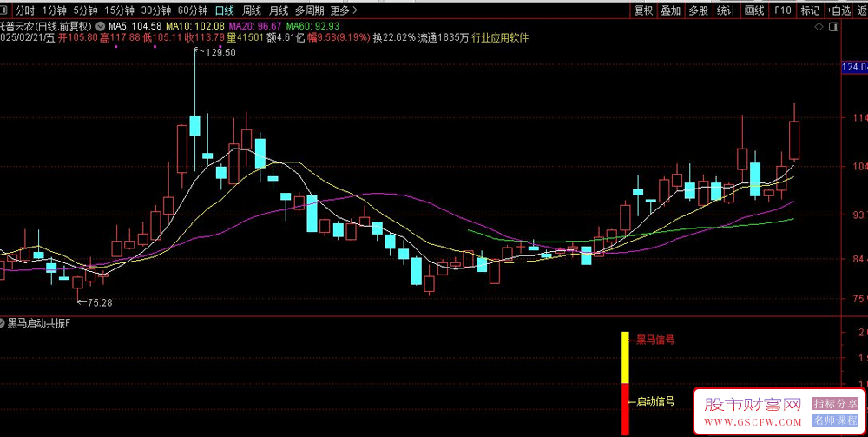Select the 60分钟 period tab
This screenshot has width=868, height=437.
pyautogui.click(x=193, y=10)
